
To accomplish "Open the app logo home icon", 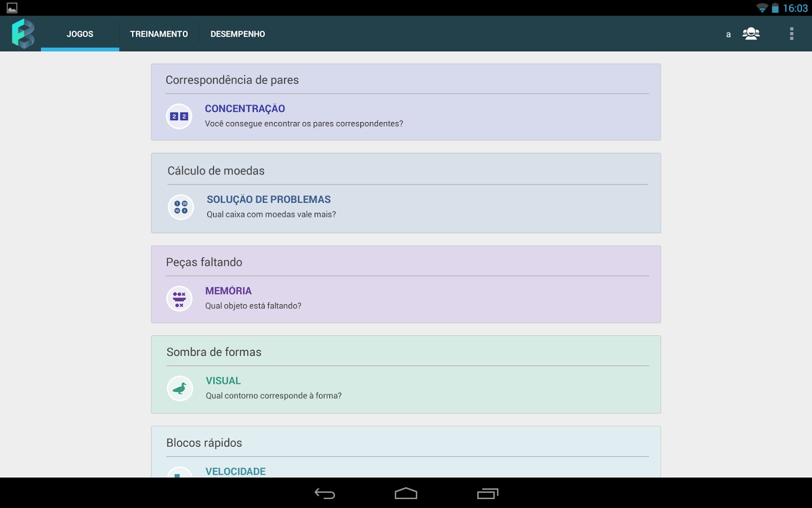I will [23, 33].
